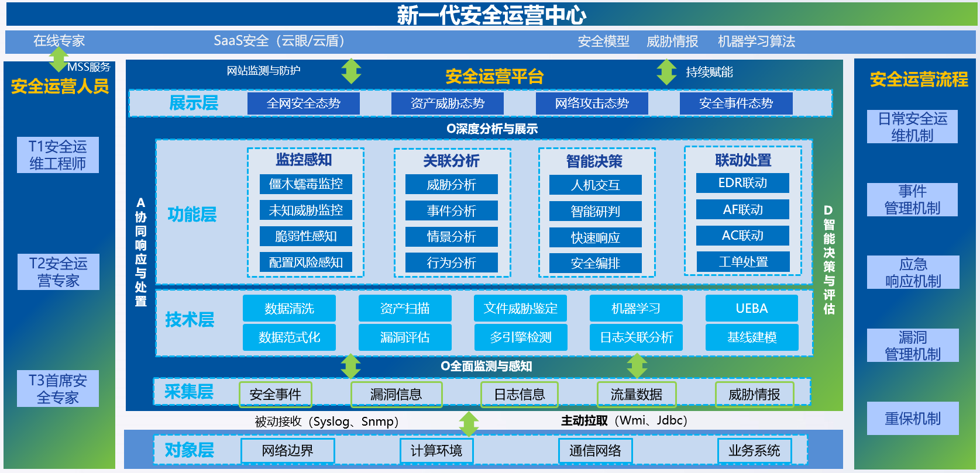This screenshot has height=473, width=980.
Task: Click 机器学习算法 in the top bar
Action: tap(756, 42)
